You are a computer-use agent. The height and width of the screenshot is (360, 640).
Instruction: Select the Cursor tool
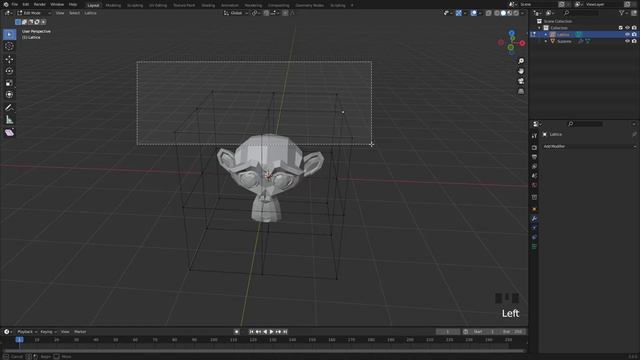click(x=9, y=47)
